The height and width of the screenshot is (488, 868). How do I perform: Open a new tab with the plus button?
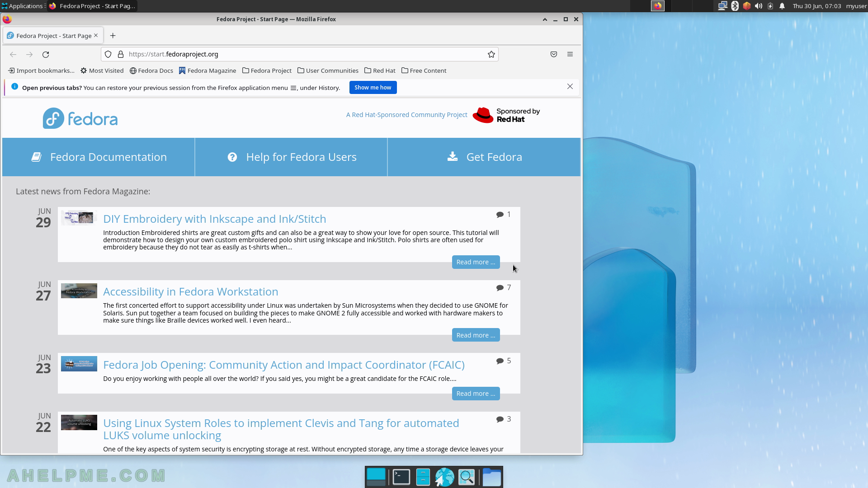pos(113,36)
